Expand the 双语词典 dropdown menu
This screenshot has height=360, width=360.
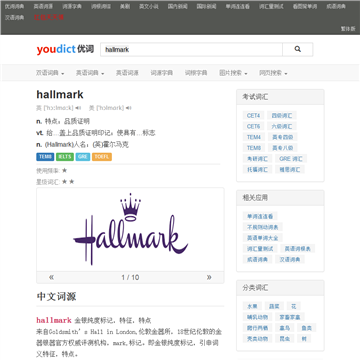pos(50,73)
